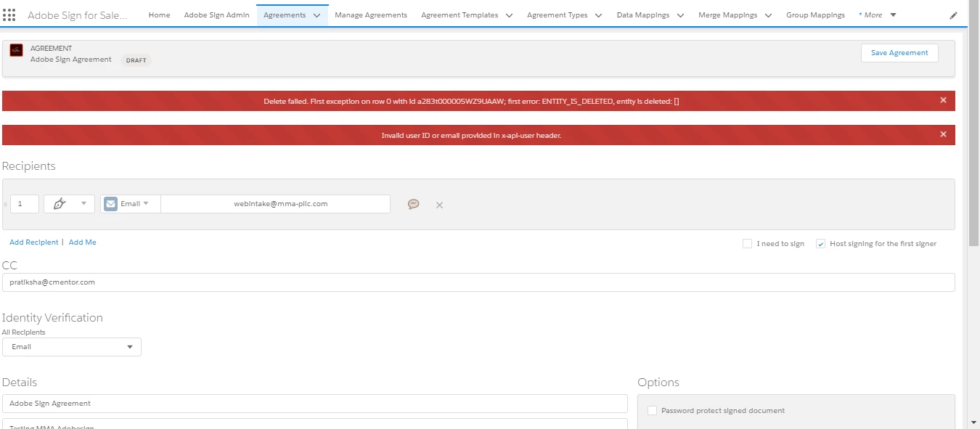The width and height of the screenshot is (980, 429).
Task: Open the Group Mappings tab
Action: click(815, 15)
